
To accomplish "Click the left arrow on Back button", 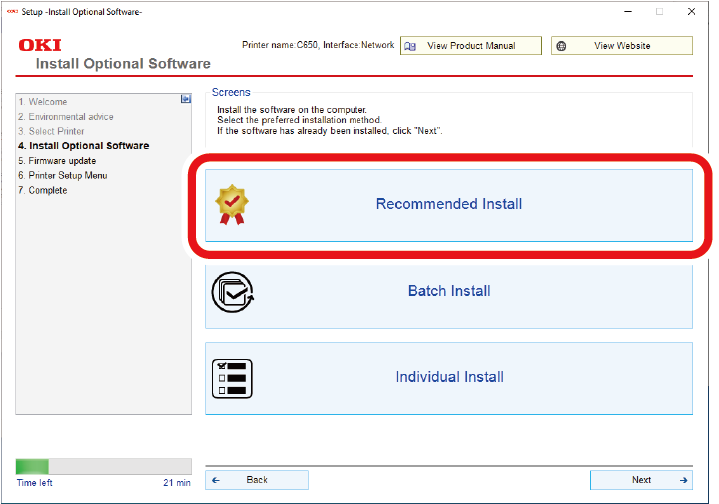I will tap(216, 480).
